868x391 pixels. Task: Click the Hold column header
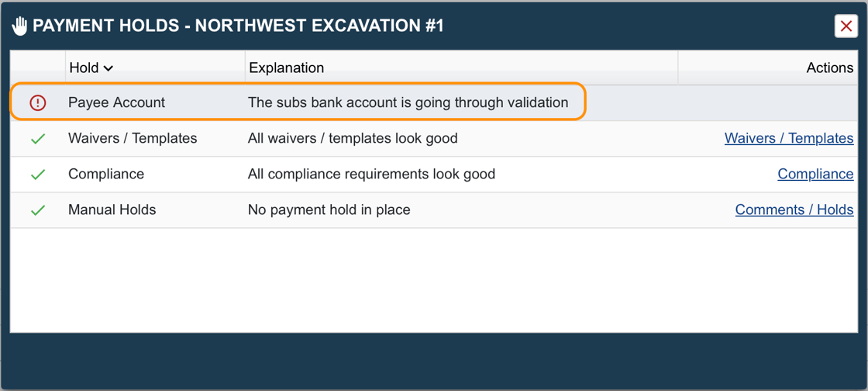(84, 68)
